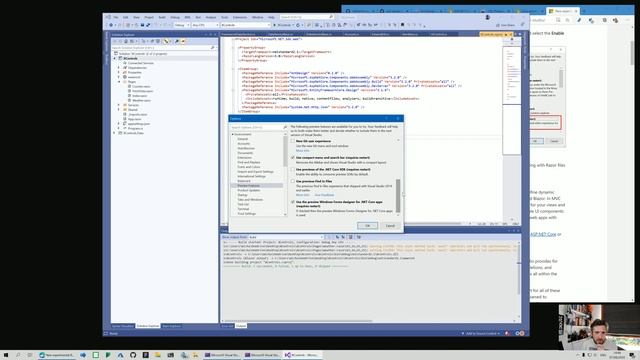Screen dimensions: 640x360
Task: Click the Save All toolbar icon
Action: point(148,25)
